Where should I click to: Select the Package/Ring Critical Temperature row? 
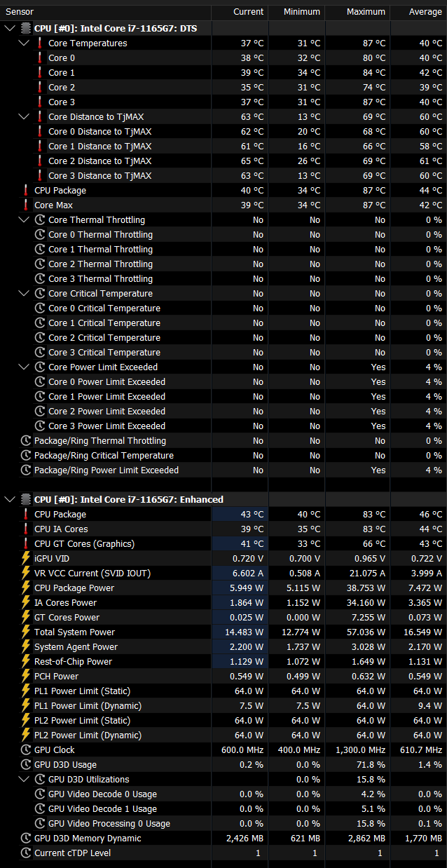(224, 455)
